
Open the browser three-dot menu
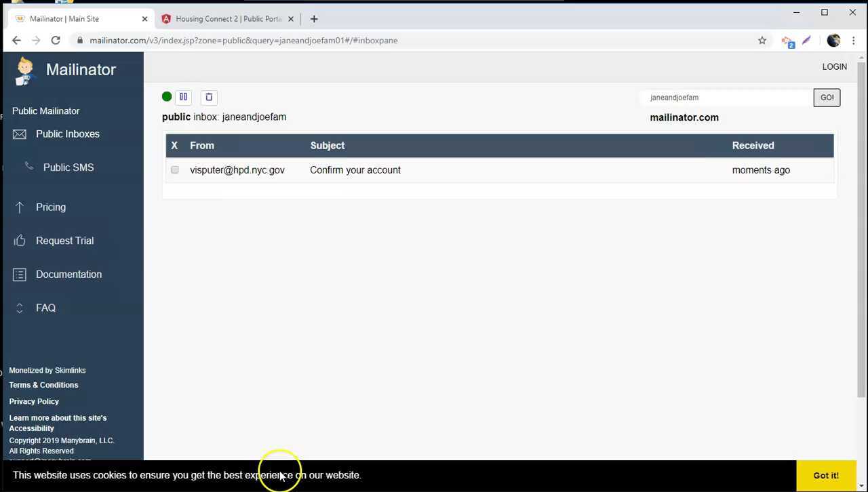click(x=854, y=40)
